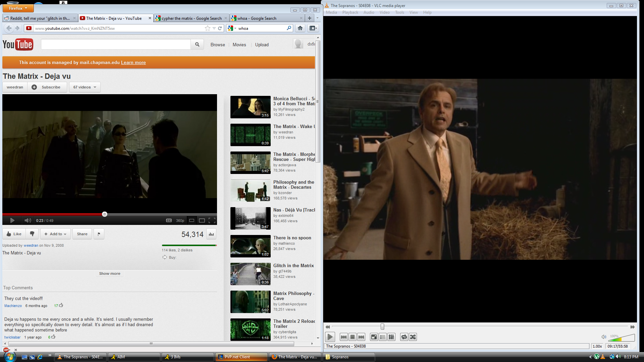Viewport: 644px width, 362px height.
Task: Open the Glitch in the Matrix thumbnail
Action: (250, 274)
